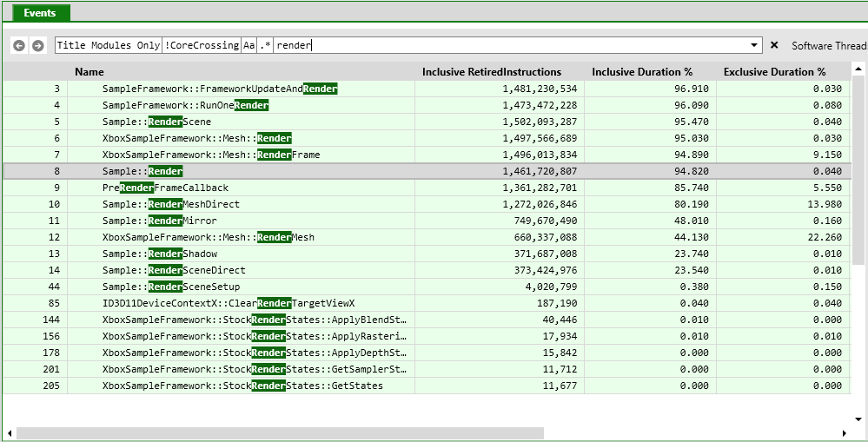This screenshot has height=442, width=868.
Task: Select the Sample::RenderMeshDirect row
Action: [x=427, y=204]
